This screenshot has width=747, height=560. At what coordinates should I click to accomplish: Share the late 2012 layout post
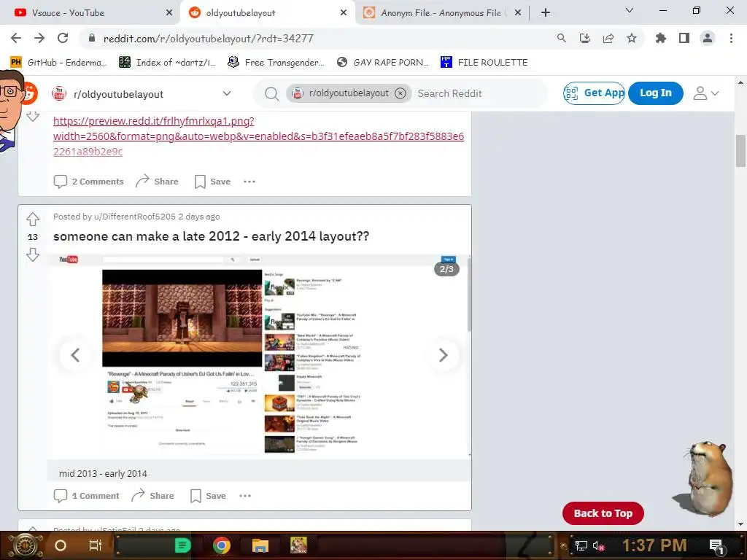[x=153, y=496]
